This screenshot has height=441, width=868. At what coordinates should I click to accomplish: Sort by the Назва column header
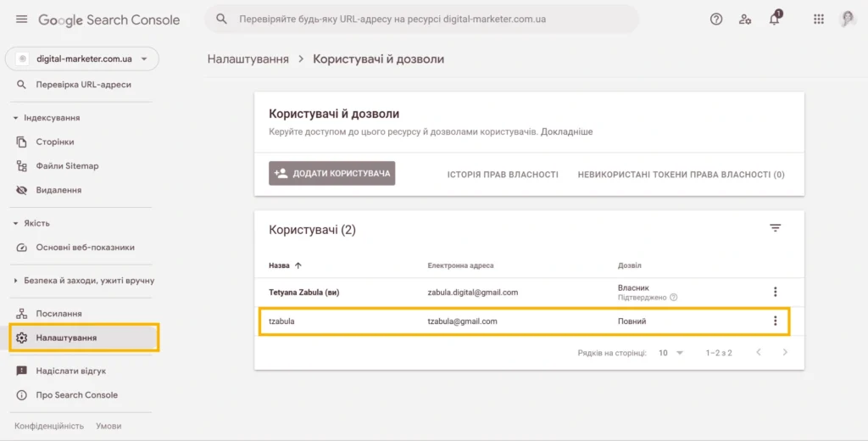coord(279,265)
